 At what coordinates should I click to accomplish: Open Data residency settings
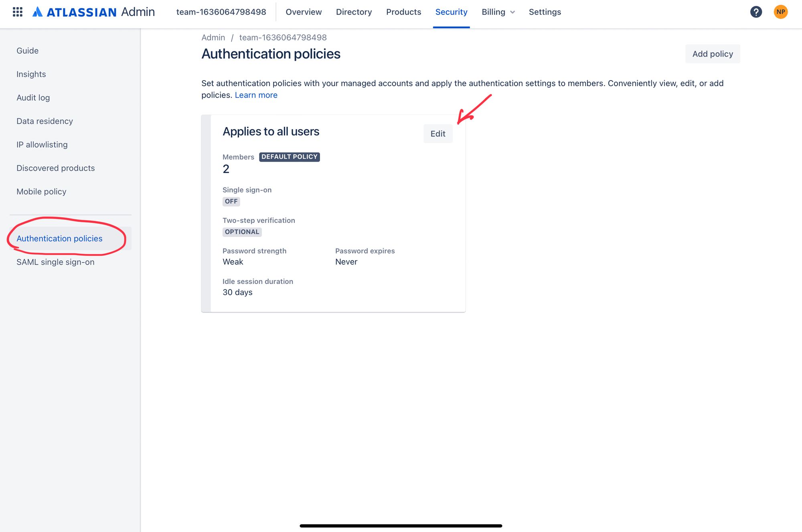tap(45, 121)
